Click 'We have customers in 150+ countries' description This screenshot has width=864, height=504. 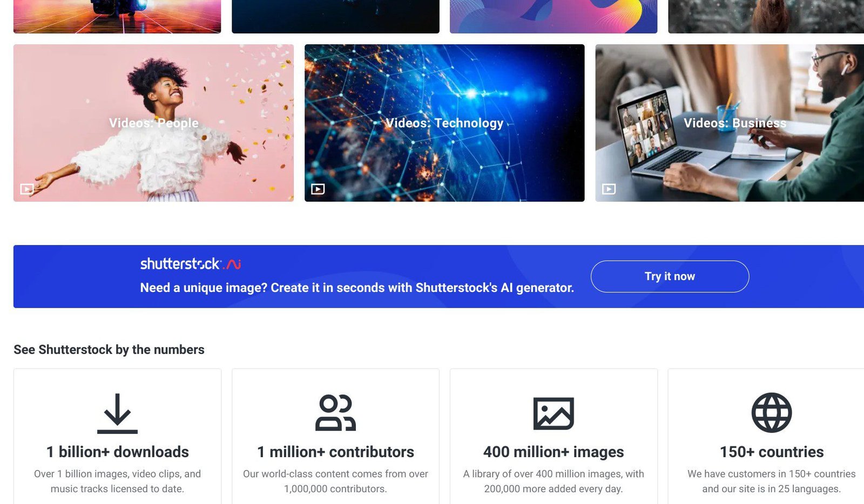772,481
